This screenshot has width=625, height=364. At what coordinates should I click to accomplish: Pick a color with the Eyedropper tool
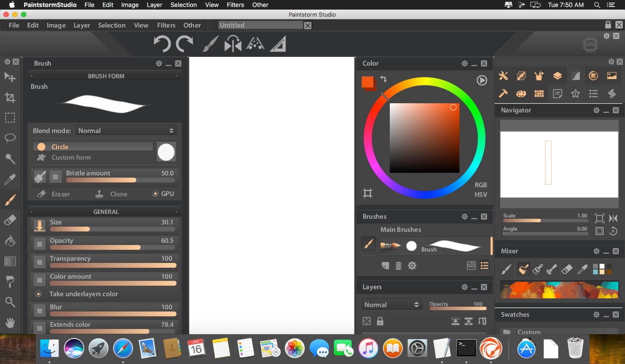point(10,179)
